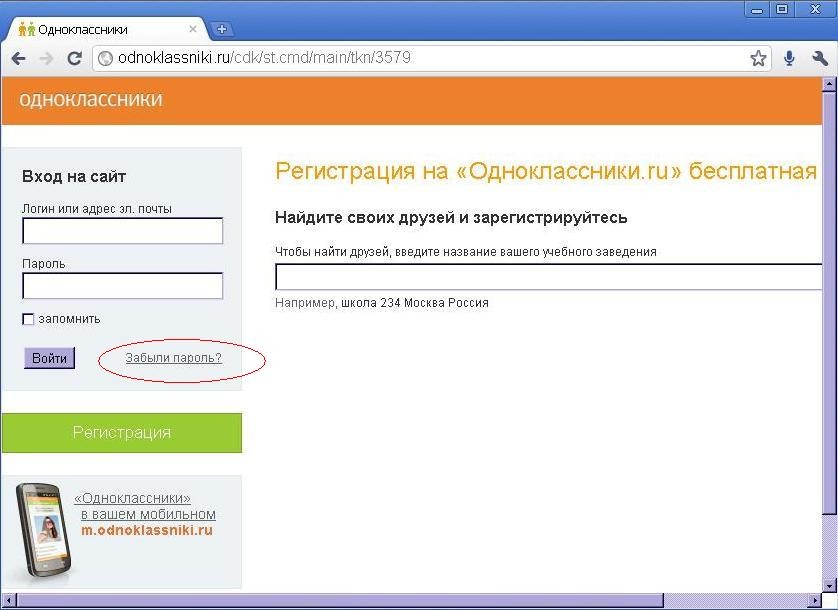Activate voice search microphone icon
This screenshot has width=838, height=610.
point(789,58)
